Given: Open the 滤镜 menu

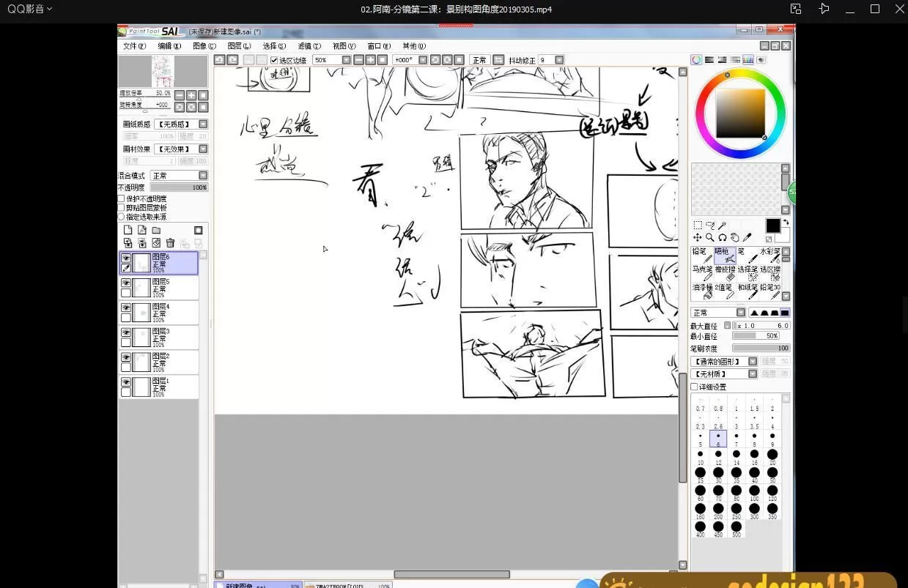Looking at the screenshot, I should point(311,45).
